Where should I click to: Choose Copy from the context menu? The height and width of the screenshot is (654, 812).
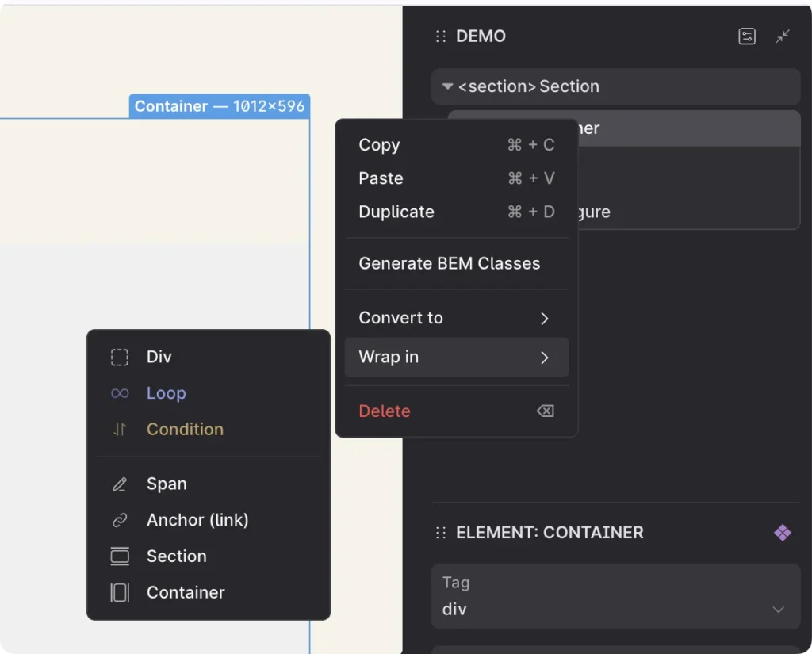(x=457, y=145)
